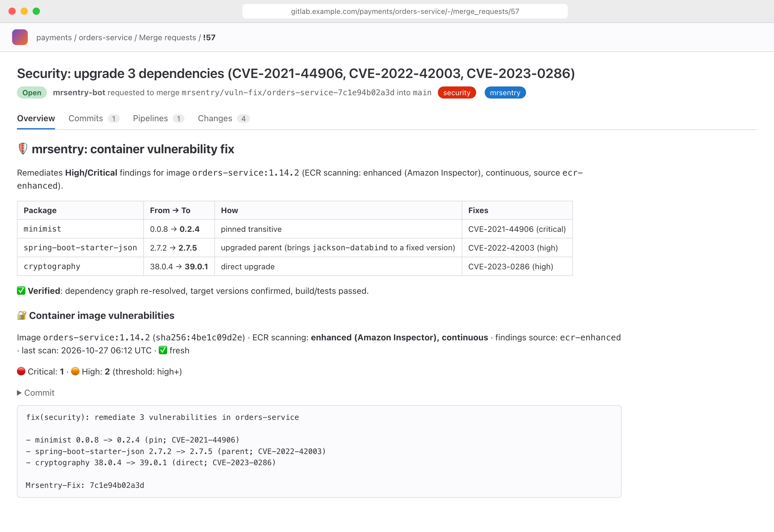The width and height of the screenshot is (774, 532).
Task: Focus the browser address bar
Action: coord(405,11)
